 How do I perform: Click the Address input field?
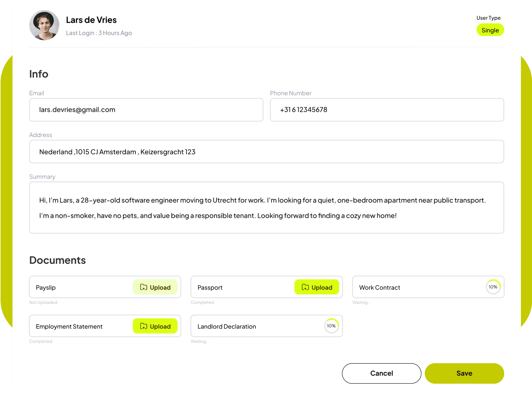[x=267, y=151]
